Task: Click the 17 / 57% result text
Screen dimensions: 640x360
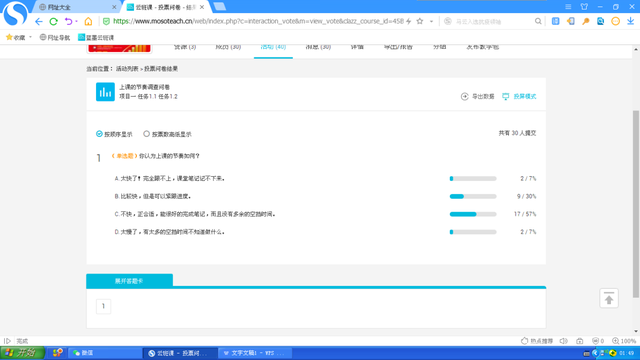Action: [525, 214]
